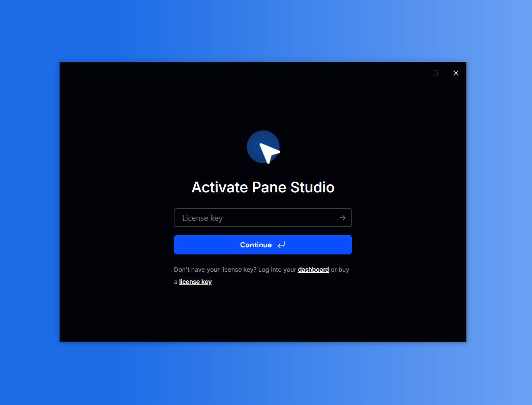Click the License key placeholder text
Image resolution: width=532 pixels, height=405 pixels.
[x=202, y=218]
